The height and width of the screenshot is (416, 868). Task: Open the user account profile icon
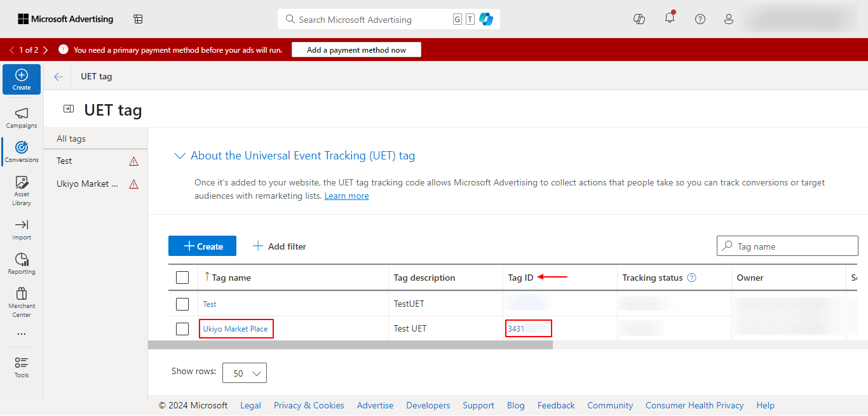[x=729, y=19]
